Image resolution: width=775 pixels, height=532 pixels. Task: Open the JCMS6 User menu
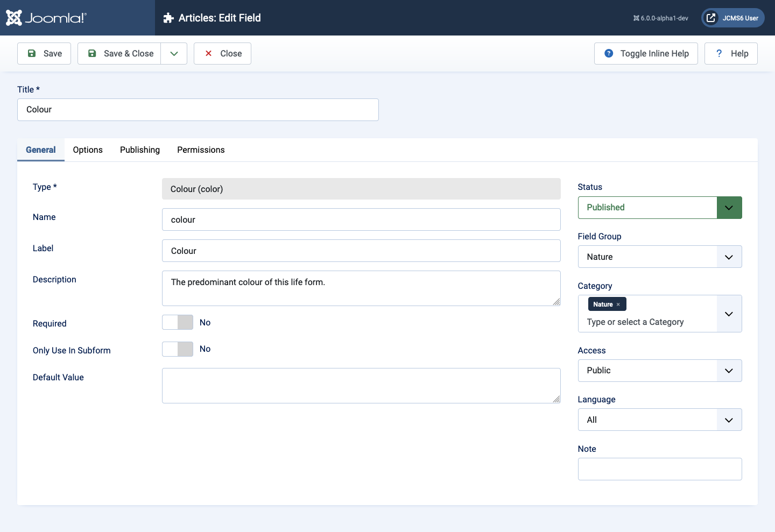coord(732,18)
